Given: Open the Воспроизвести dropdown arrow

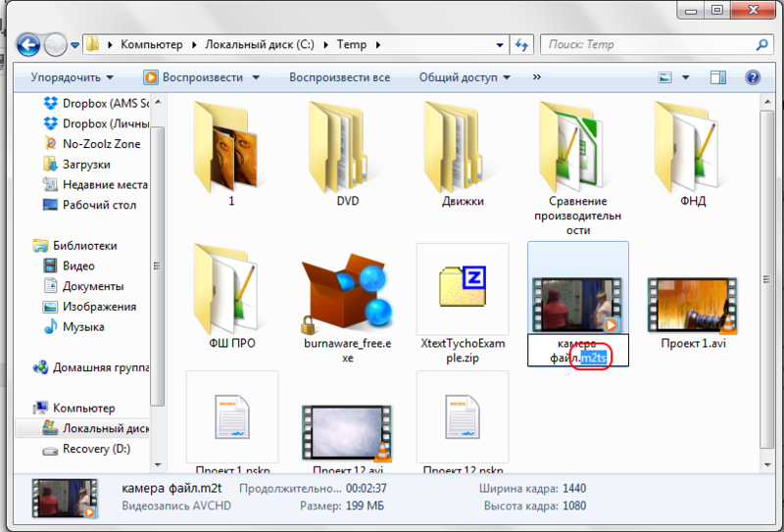Looking at the screenshot, I should click(256, 77).
